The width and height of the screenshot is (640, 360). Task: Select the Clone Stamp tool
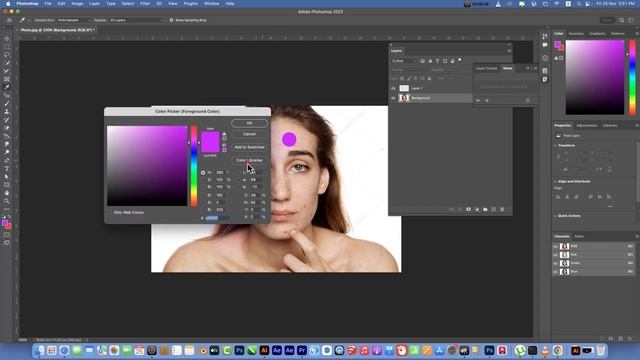[7, 111]
